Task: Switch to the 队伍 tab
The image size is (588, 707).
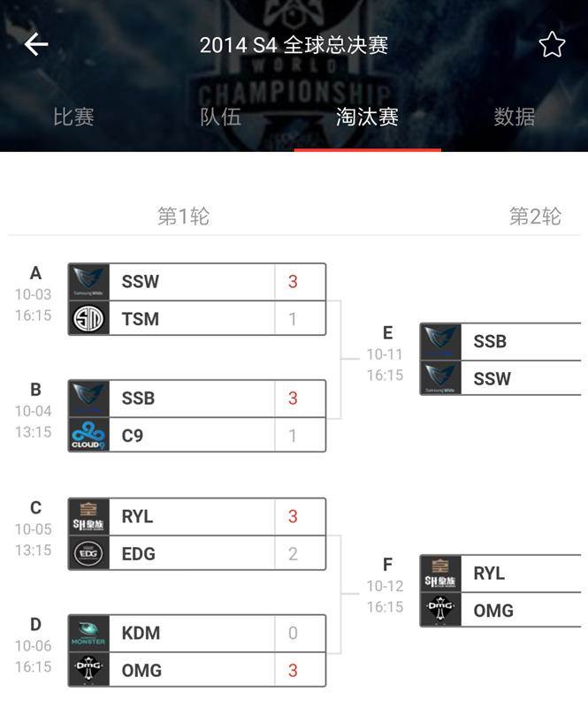Action: point(220,117)
